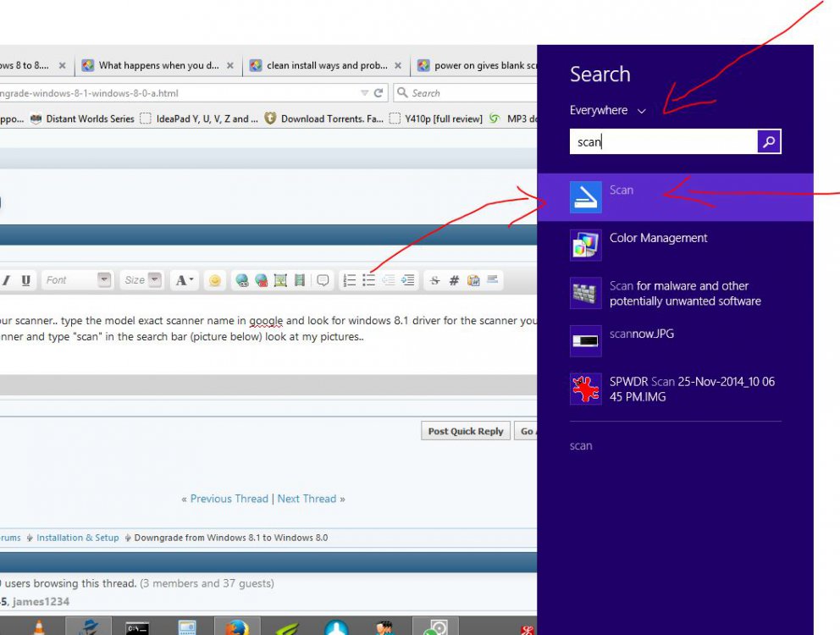Viewport: 840px width, 635px height.
Task: Toggle ordered list formatting
Action: (x=350, y=280)
